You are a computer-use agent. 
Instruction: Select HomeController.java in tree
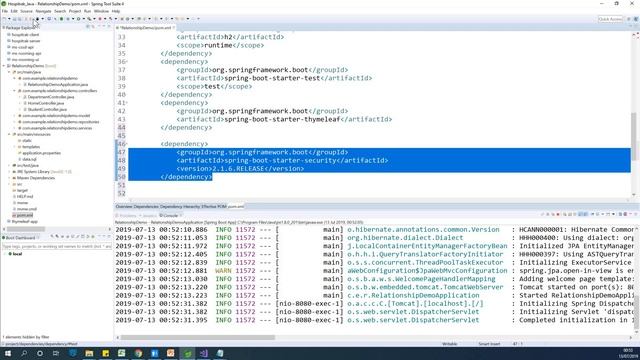46,103
